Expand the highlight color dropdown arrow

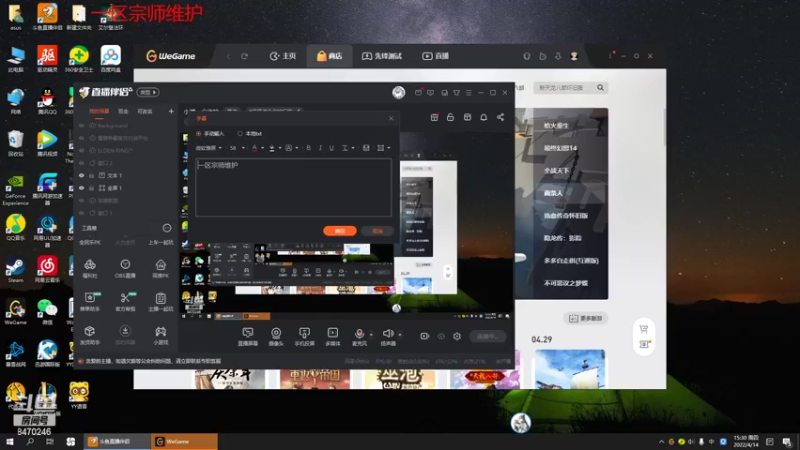coord(280,148)
